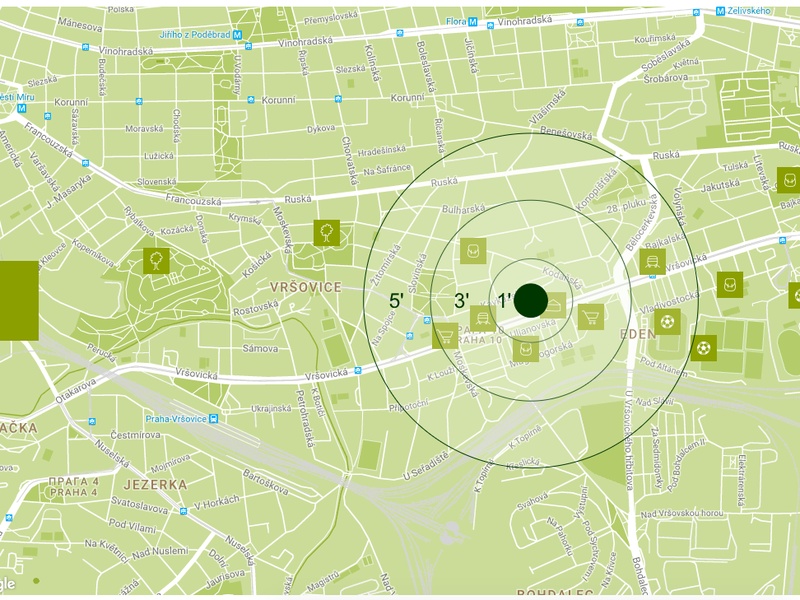Click the Želivského metro station label
Screen dimensions: 800x600
point(748,10)
